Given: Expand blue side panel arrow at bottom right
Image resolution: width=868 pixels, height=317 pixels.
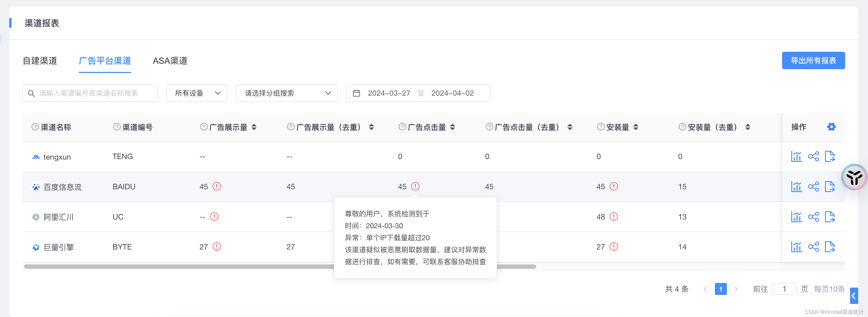Looking at the screenshot, I should click(x=854, y=296).
